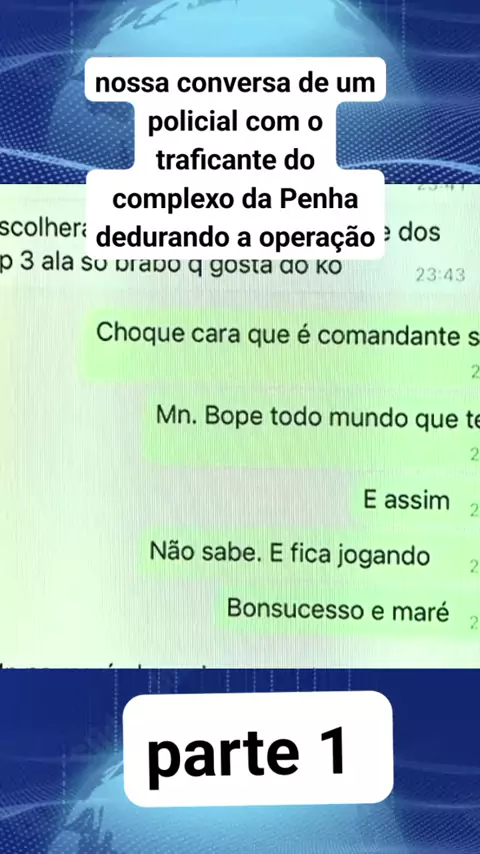Select the 'p 3 ala so brabo' received message
480x854 pixels.
pos(171,267)
